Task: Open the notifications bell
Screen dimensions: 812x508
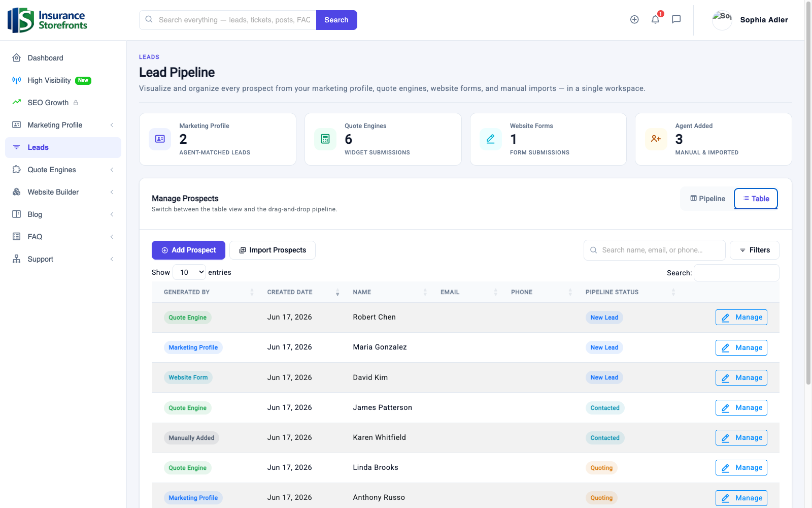Action: [x=655, y=19]
